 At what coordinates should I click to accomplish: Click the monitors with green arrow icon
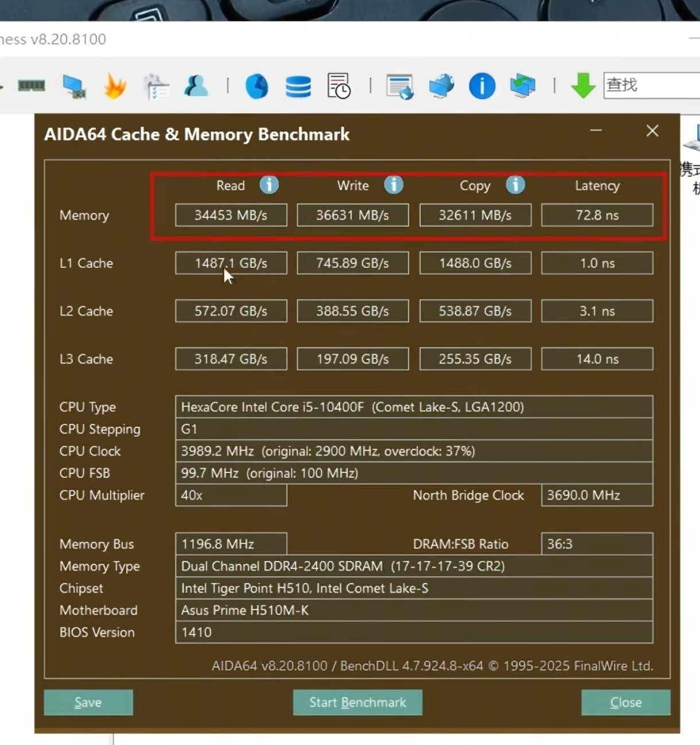coord(522,86)
